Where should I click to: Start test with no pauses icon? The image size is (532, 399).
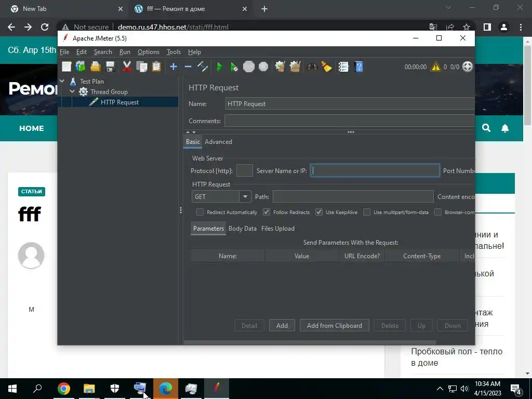(x=234, y=67)
